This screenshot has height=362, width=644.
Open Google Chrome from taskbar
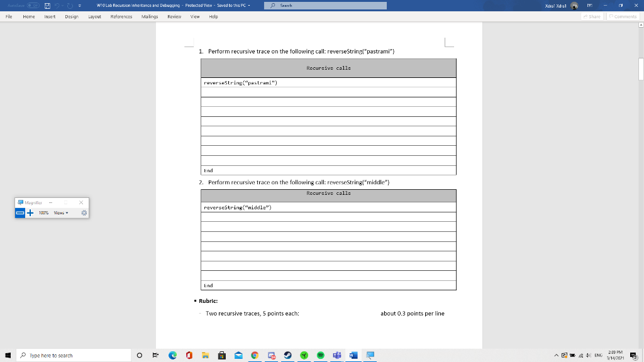point(255,356)
